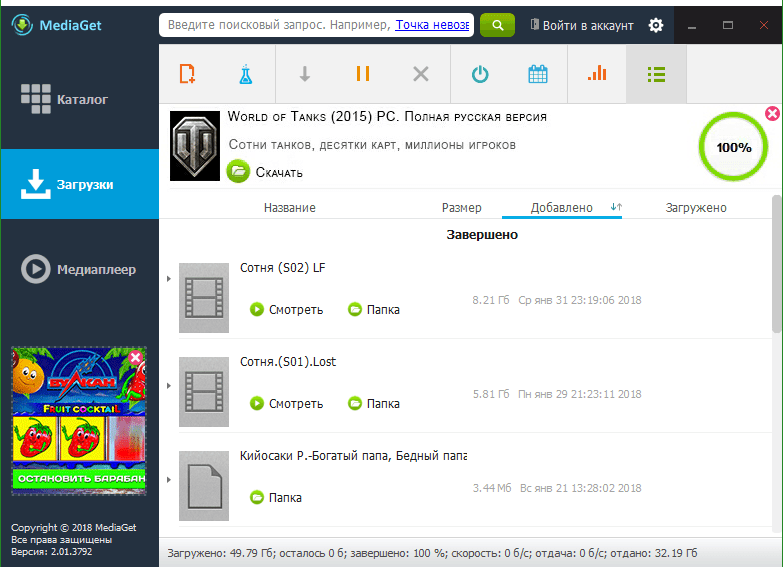783x567 pixels.
Task: Sort by Название column
Action: pyautogui.click(x=290, y=208)
